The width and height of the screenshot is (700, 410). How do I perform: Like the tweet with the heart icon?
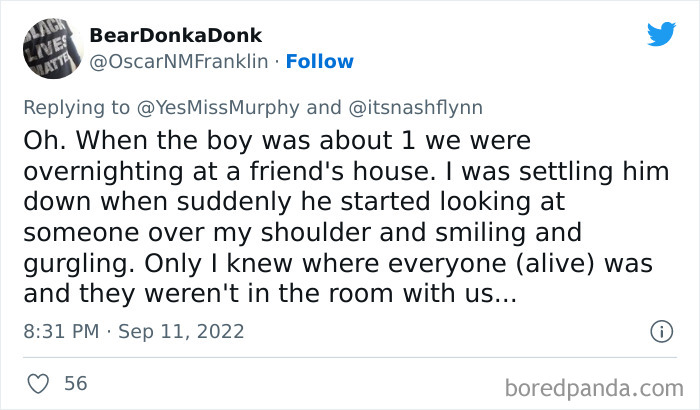point(37,383)
